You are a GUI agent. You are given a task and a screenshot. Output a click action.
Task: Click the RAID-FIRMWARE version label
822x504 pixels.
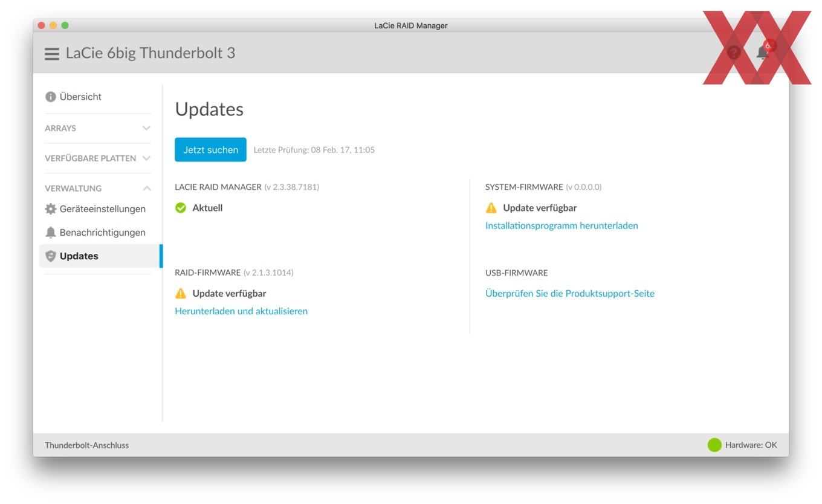(234, 273)
